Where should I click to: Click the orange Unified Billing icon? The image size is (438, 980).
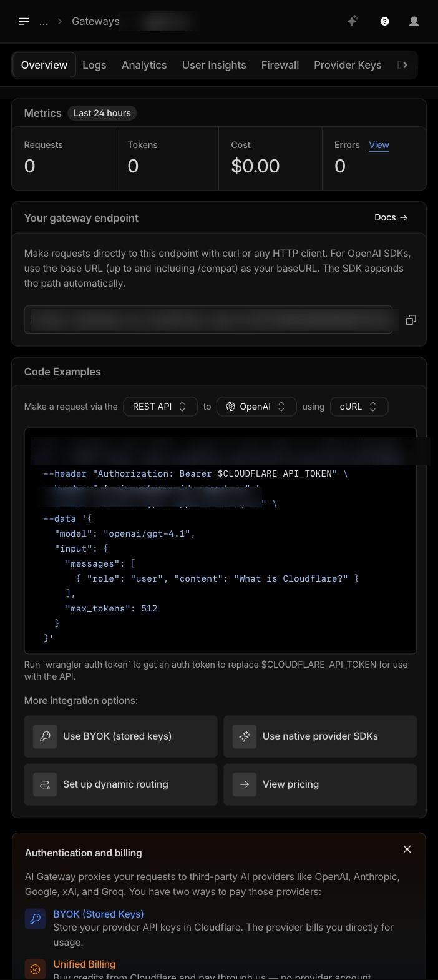point(36,969)
